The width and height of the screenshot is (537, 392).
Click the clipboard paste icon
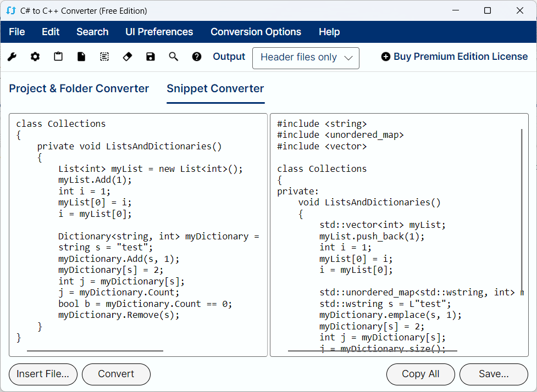point(58,57)
